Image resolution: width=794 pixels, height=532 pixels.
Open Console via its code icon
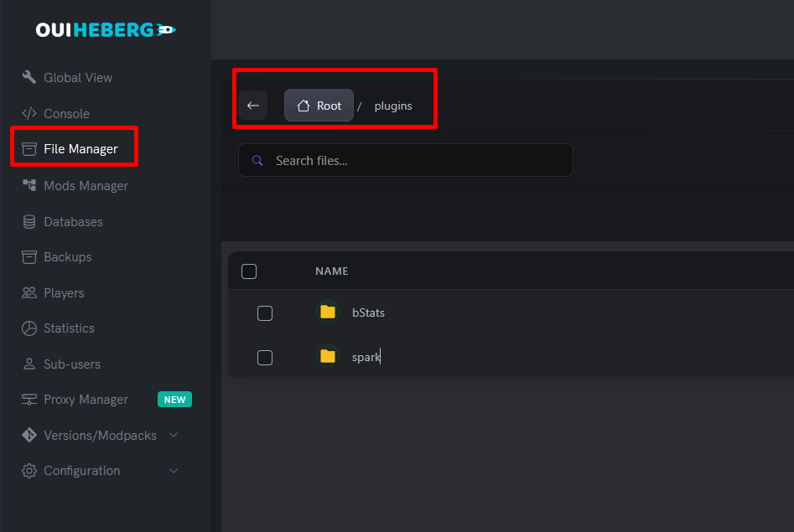tap(29, 114)
